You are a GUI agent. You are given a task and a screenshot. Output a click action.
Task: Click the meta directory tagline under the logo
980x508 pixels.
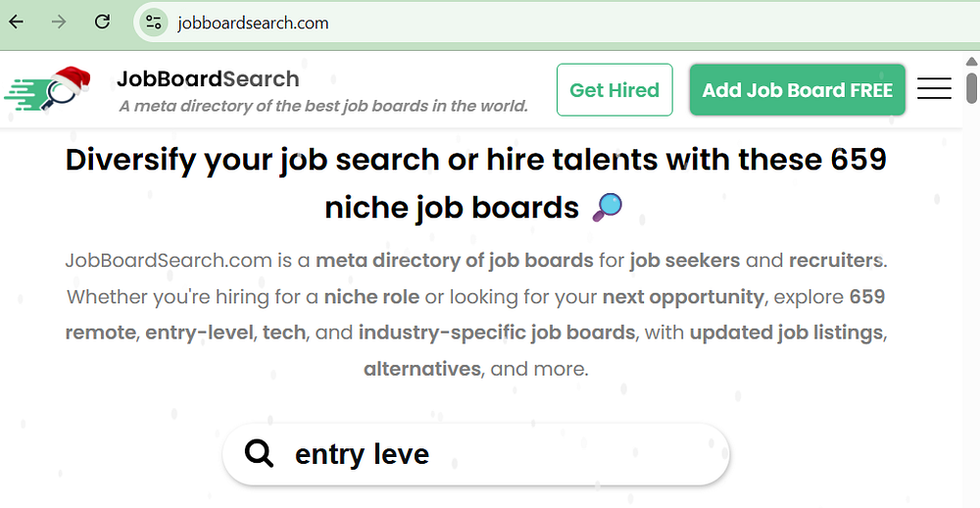(323, 106)
